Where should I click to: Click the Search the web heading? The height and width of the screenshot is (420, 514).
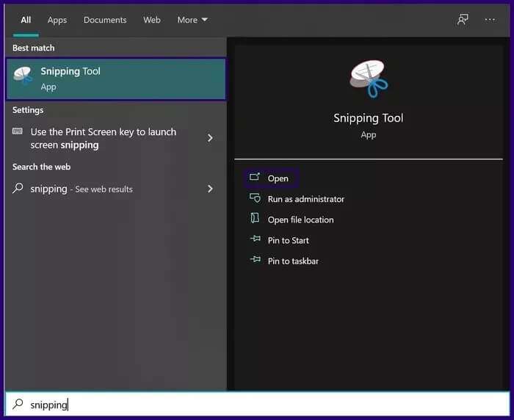coord(41,167)
